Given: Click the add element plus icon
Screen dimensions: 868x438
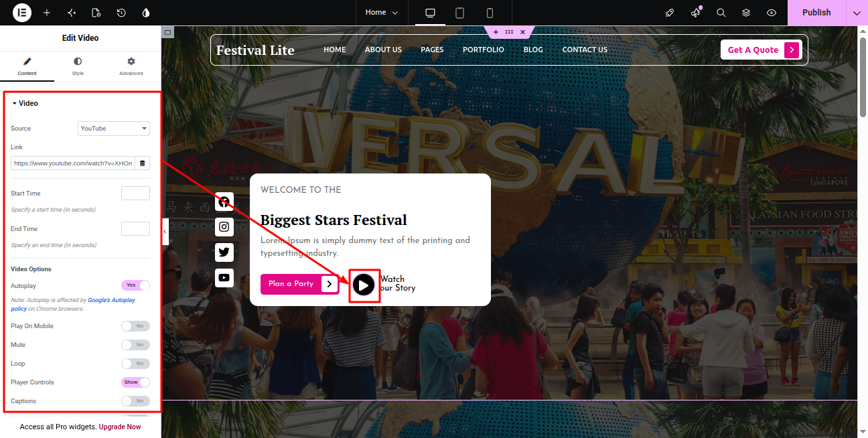Looking at the screenshot, I should click(x=46, y=13).
